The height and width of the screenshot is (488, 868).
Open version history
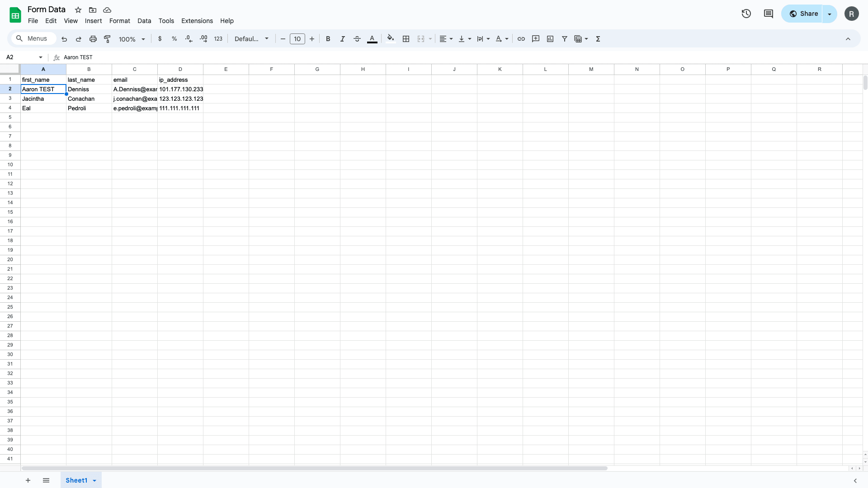tap(745, 14)
